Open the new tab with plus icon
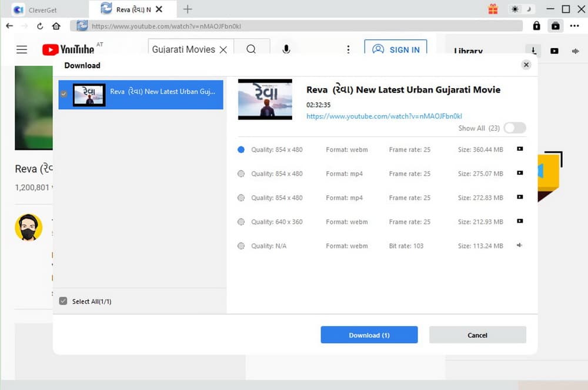This screenshot has height=390, width=588. point(188,9)
